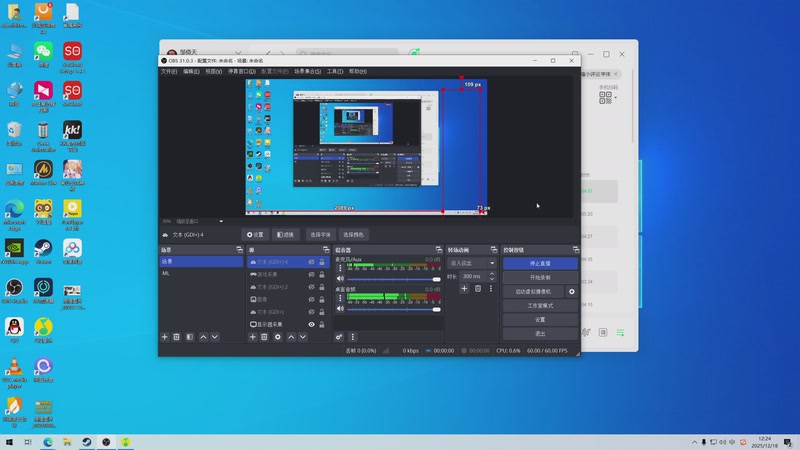Screen dimensions: 800x450
Task: Decrease transition duration with the down stepper
Action: [492, 279]
